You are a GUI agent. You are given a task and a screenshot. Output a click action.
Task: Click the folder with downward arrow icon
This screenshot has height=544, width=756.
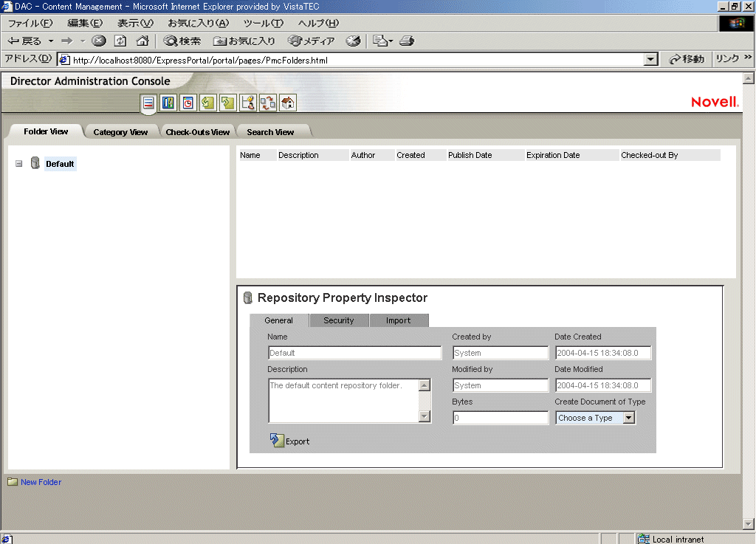[x=207, y=103]
